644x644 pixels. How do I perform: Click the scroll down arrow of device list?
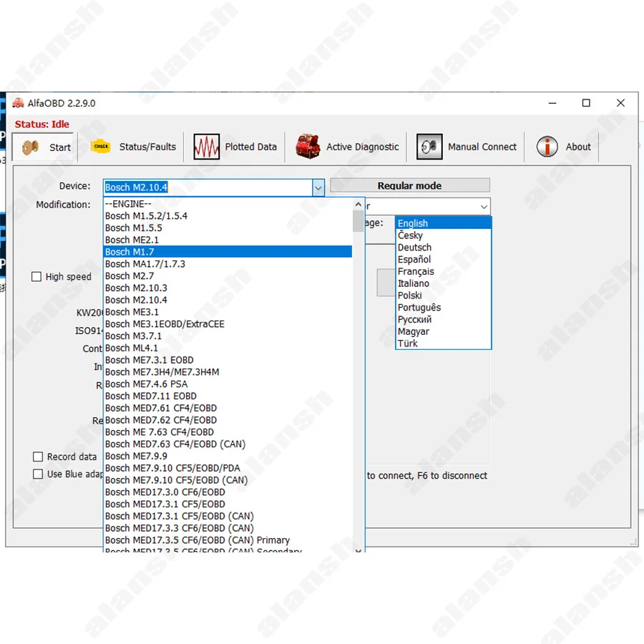pos(358,548)
